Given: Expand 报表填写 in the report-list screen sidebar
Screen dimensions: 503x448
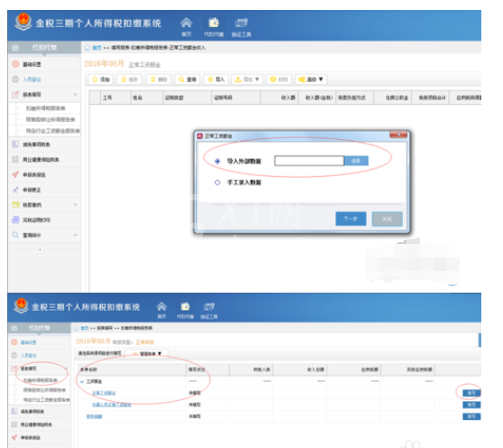Looking at the screenshot, I should (x=67, y=369).
